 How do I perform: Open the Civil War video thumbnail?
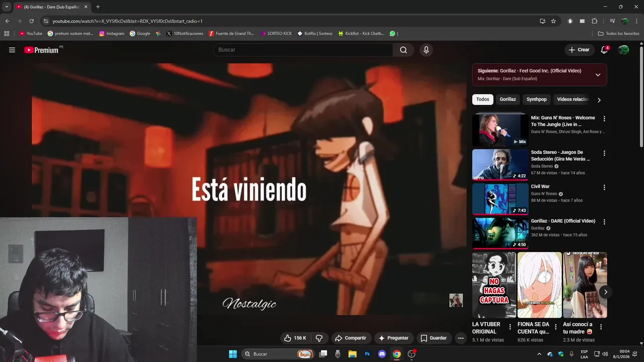500,199
